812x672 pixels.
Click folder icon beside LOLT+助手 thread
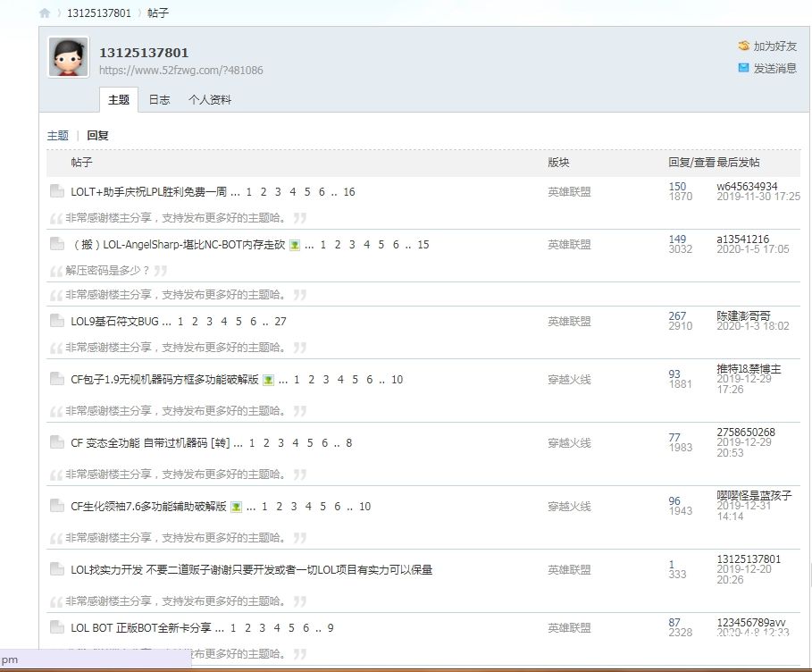coord(56,191)
